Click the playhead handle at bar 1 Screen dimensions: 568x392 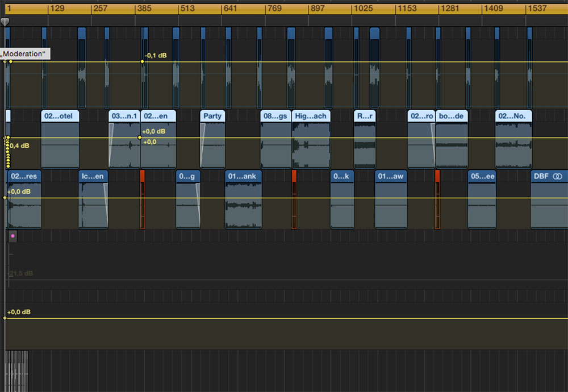click(x=5, y=22)
